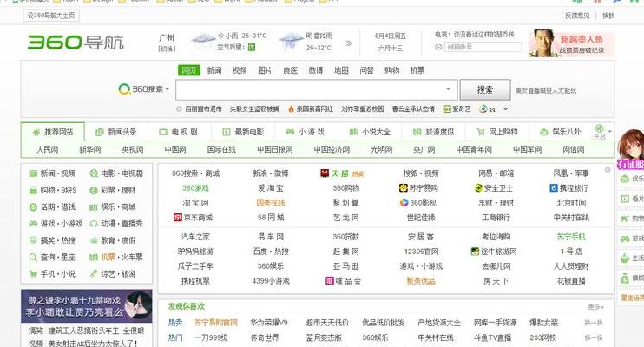The image size is (644, 347).
Task: Click 换一换 on the 热卖 row
Action: [x=594, y=323]
